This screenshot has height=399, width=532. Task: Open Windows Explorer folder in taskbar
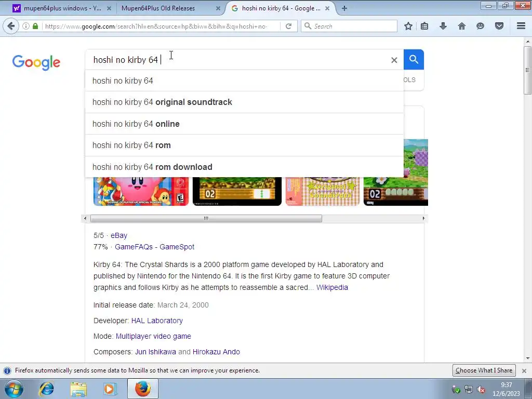(x=78, y=389)
